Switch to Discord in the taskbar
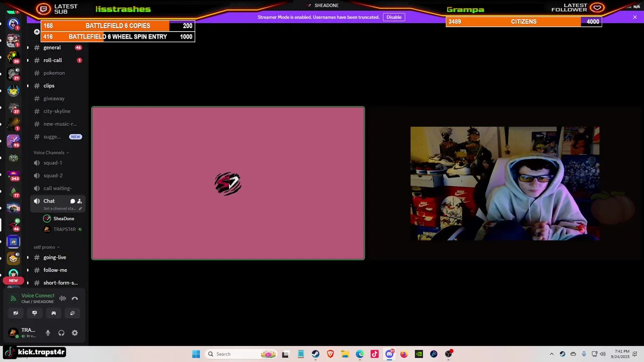644x362 pixels. point(389,354)
